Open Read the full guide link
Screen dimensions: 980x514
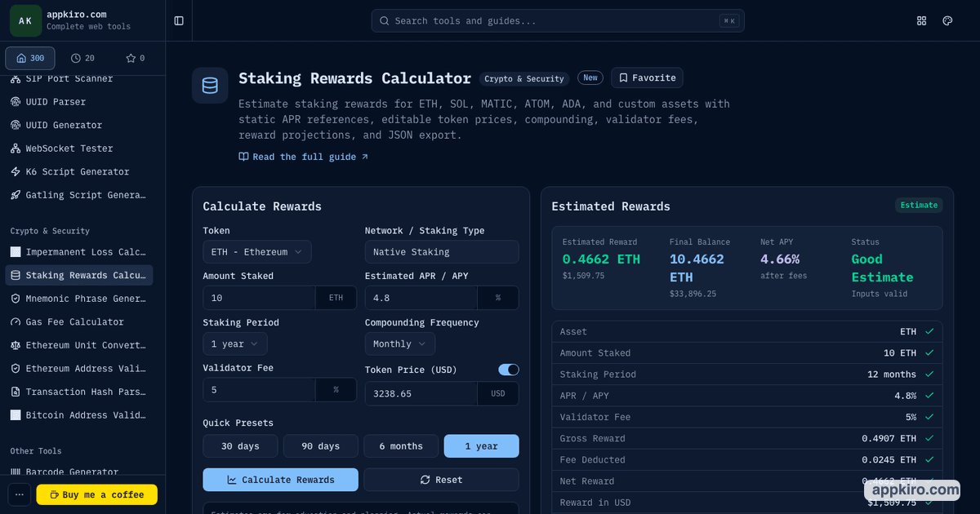(304, 157)
